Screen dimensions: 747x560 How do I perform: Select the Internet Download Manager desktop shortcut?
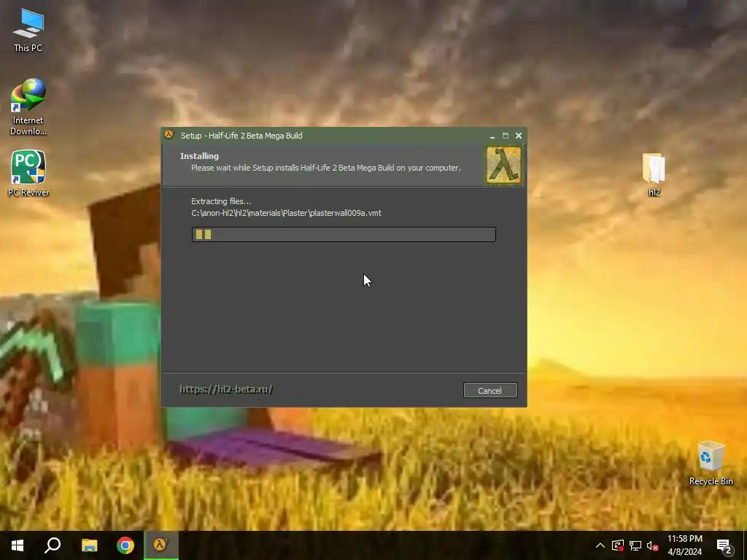coord(28,106)
